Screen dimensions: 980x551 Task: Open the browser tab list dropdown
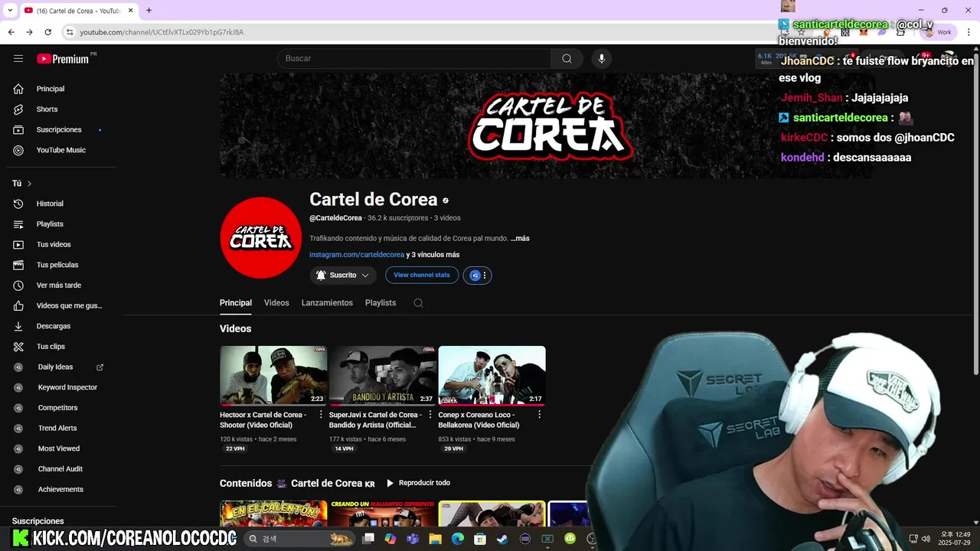tap(9, 10)
